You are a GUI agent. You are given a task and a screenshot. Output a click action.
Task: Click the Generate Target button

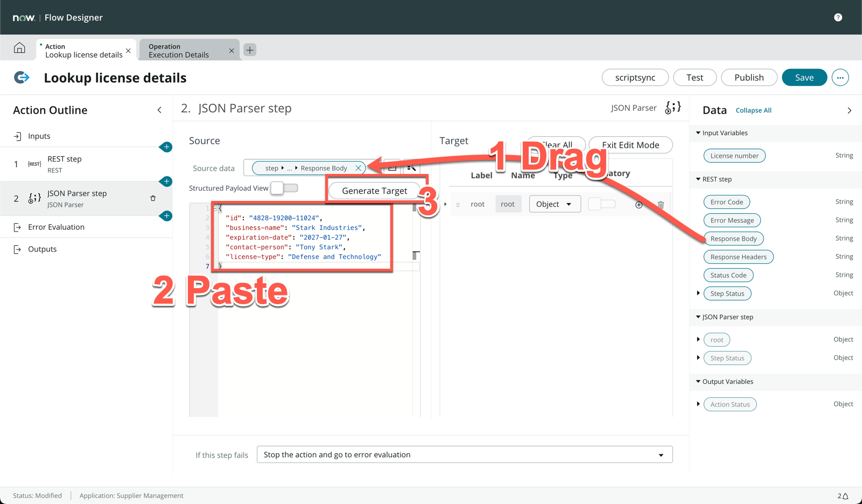(x=374, y=191)
